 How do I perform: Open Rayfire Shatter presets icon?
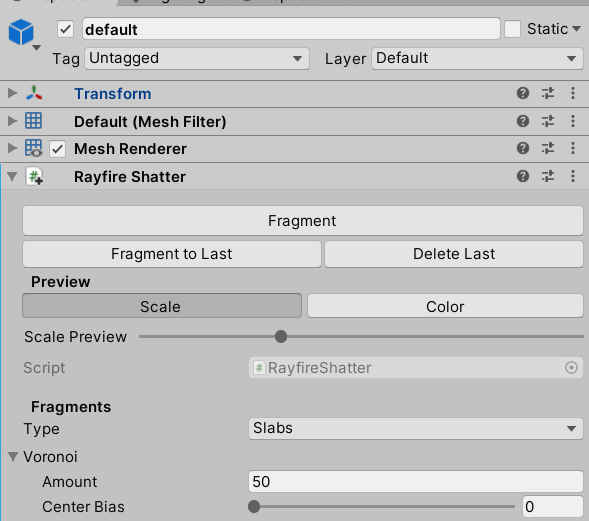tap(548, 176)
